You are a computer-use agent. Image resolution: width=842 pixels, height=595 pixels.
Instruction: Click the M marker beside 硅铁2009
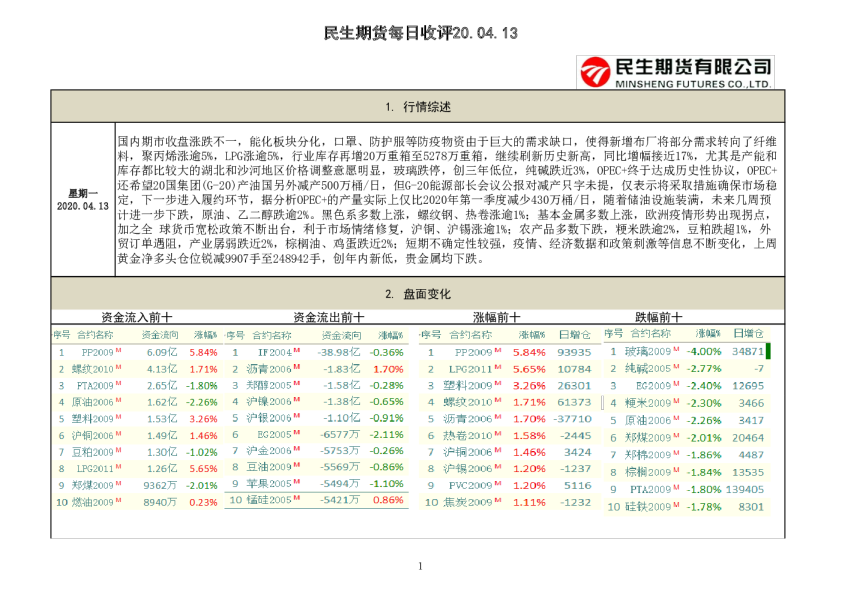(676, 506)
